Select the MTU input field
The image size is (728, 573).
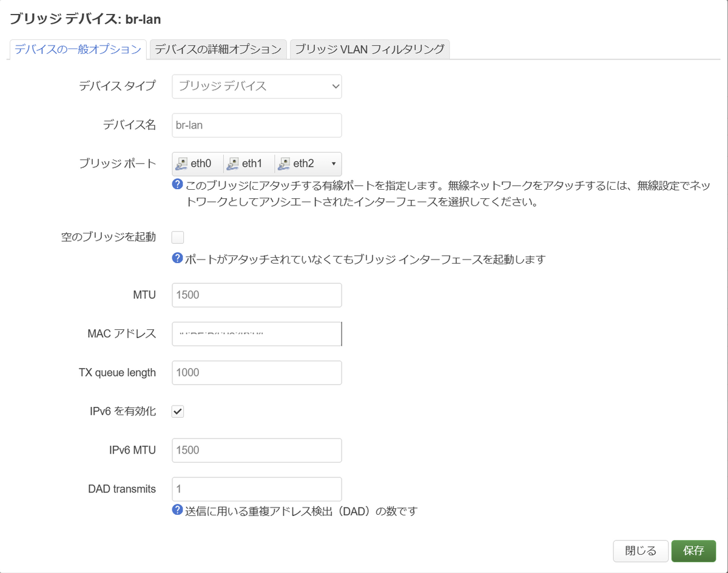(x=257, y=295)
